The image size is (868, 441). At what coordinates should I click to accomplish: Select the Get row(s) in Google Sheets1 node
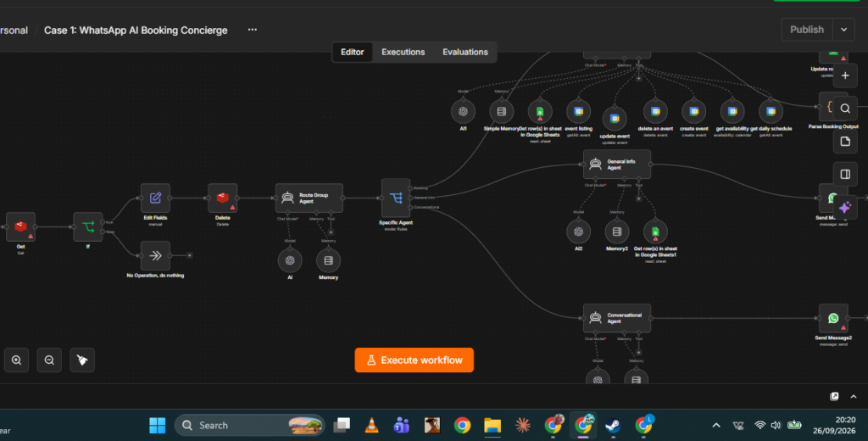point(655,232)
